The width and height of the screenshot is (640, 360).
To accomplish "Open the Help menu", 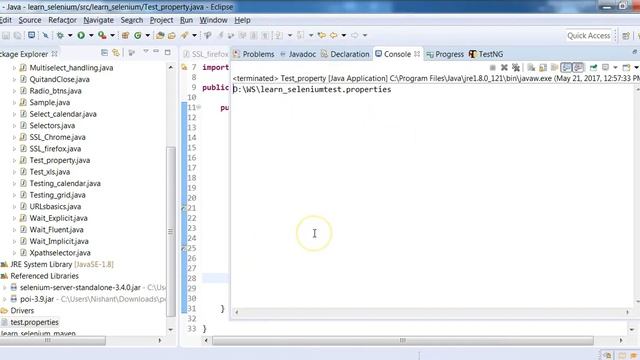I will point(242,20).
